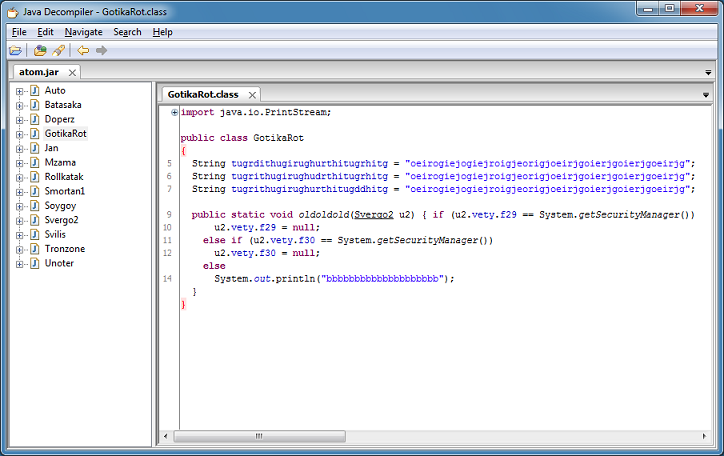Select Svilis in the class tree
The width and height of the screenshot is (724, 456).
(55, 234)
